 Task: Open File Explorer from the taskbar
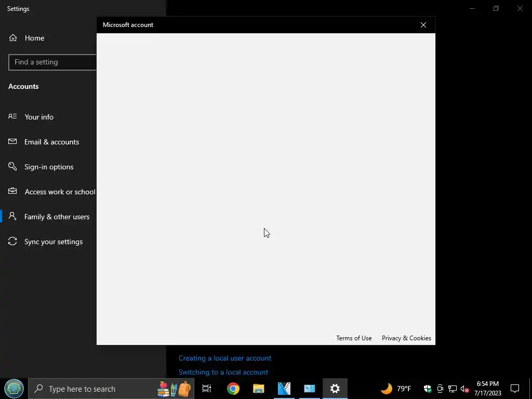[259, 389]
